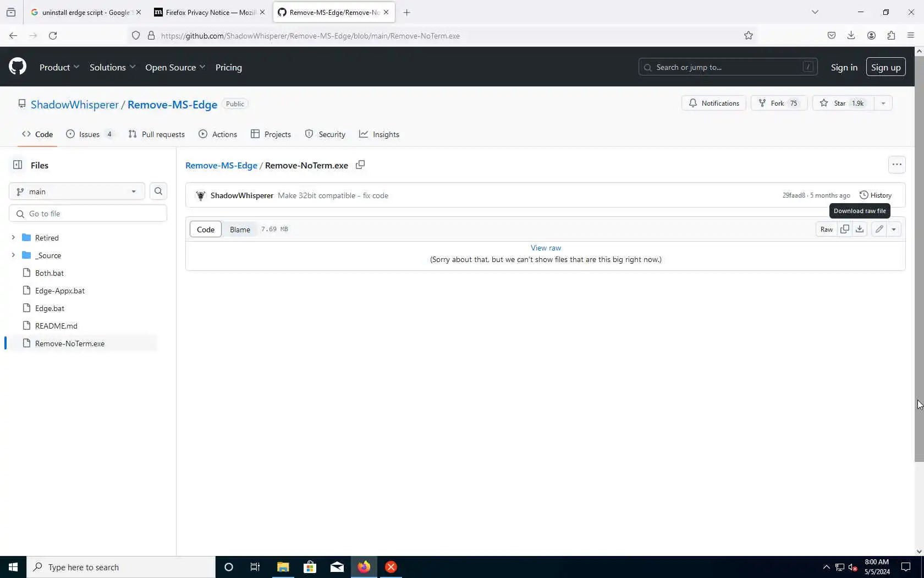The image size is (924, 578).
Task: Click the red X app in taskbar
Action: click(x=391, y=567)
